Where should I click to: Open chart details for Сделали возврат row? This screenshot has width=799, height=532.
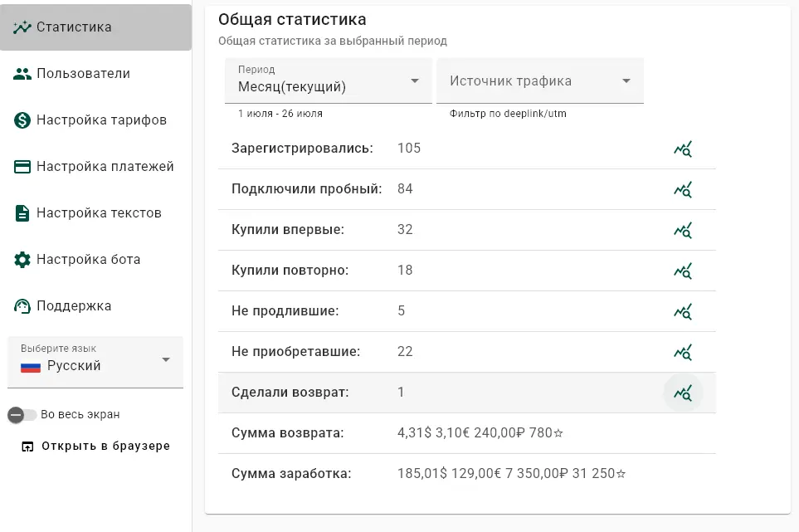[x=683, y=393]
